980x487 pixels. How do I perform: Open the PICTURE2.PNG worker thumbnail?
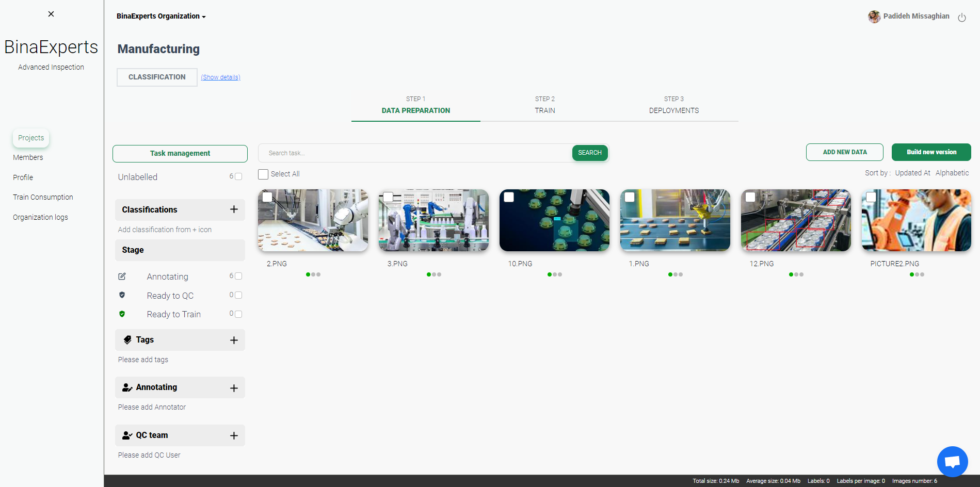(917, 220)
